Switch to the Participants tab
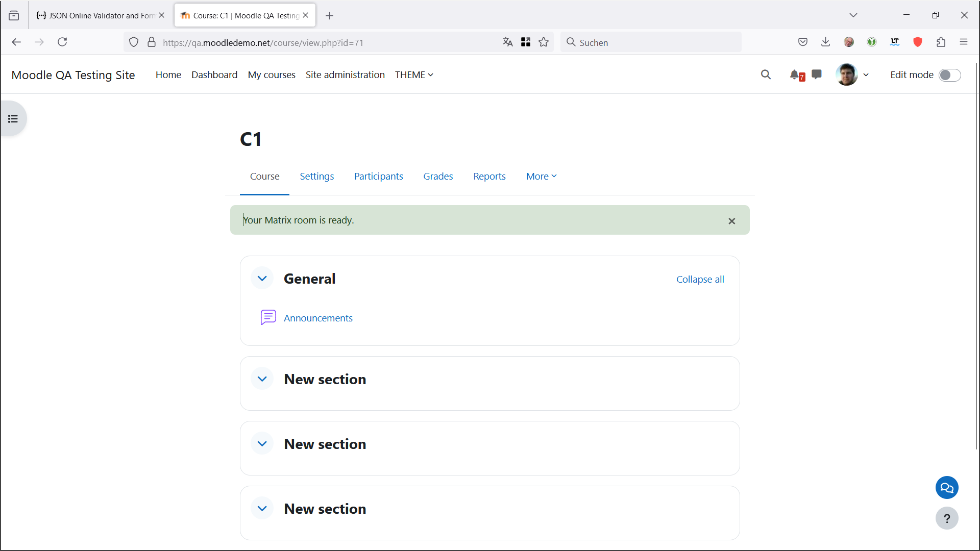Image resolution: width=980 pixels, height=551 pixels. tap(379, 176)
